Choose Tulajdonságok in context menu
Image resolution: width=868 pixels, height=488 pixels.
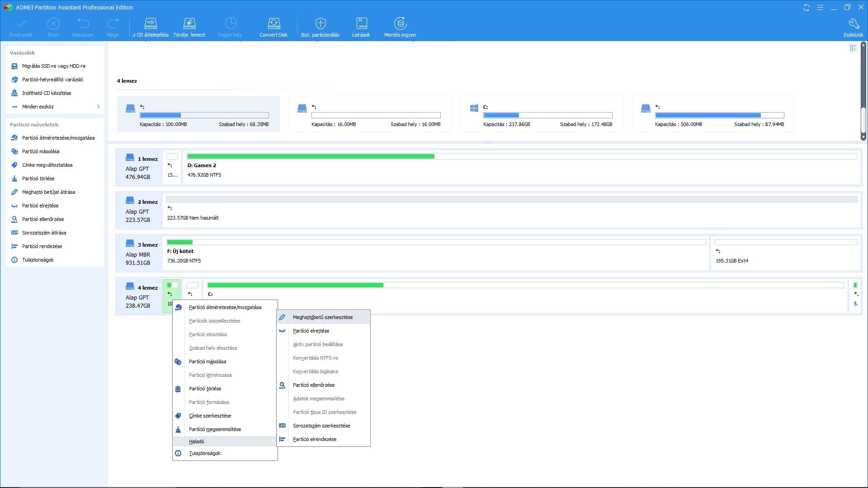(225, 453)
